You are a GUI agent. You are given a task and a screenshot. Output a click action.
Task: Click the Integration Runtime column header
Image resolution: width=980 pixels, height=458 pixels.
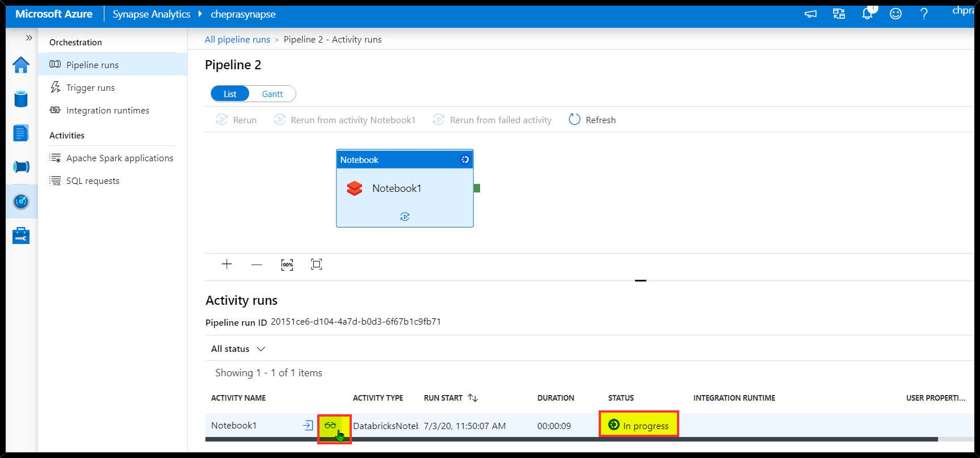734,398
